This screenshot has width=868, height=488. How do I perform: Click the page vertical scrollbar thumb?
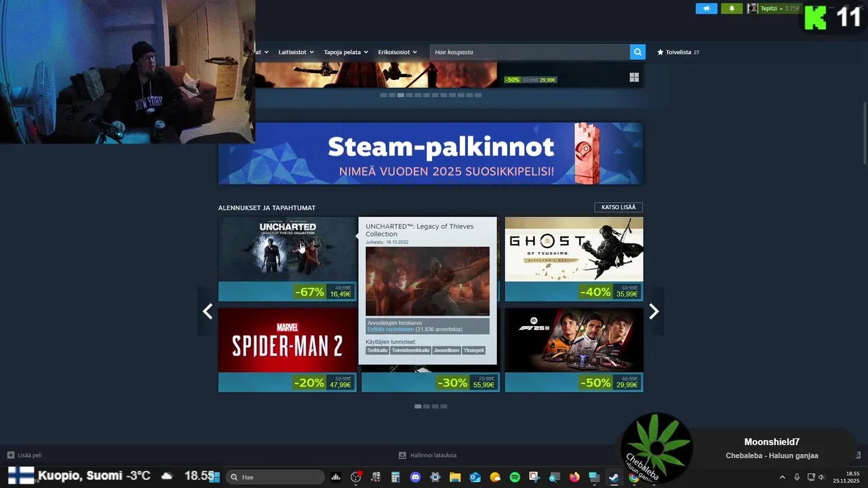(x=864, y=132)
